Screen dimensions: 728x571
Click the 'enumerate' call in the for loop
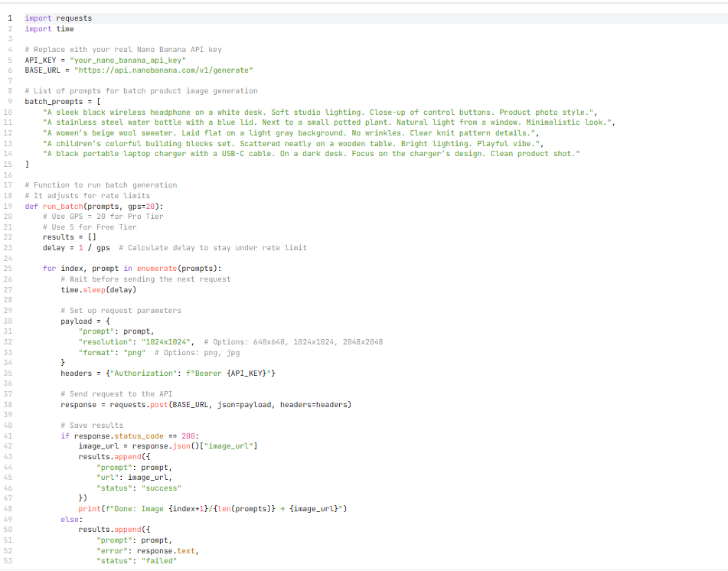(157, 269)
